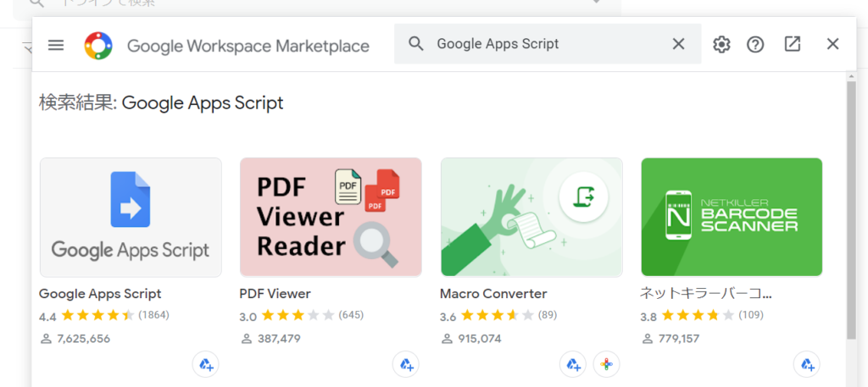Click the Macro Converter app title
The height and width of the screenshot is (387, 868).
pyautogui.click(x=493, y=294)
